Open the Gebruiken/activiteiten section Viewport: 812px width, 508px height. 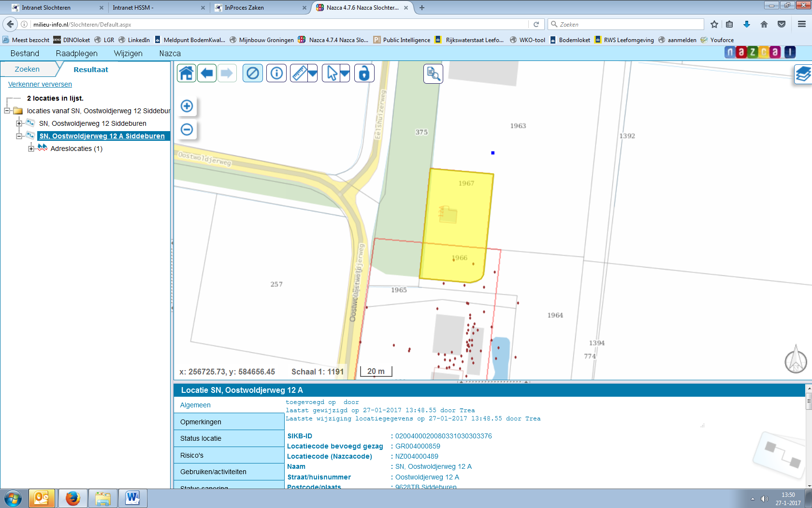point(229,472)
